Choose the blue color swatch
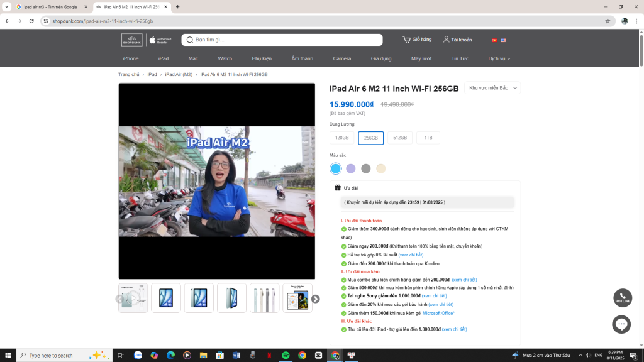644x362 pixels. coord(336,168)
